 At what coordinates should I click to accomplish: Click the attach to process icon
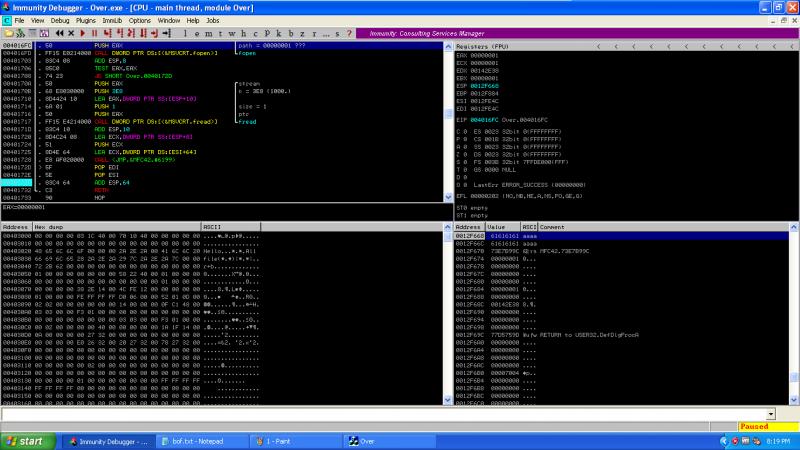[20, 33]
